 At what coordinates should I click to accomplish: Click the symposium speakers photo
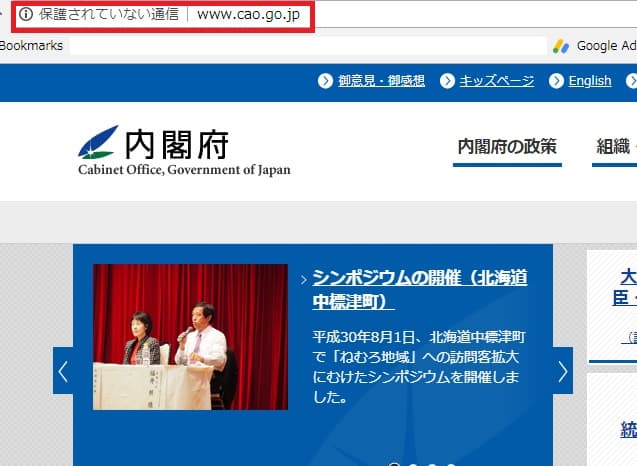point(190,337)
